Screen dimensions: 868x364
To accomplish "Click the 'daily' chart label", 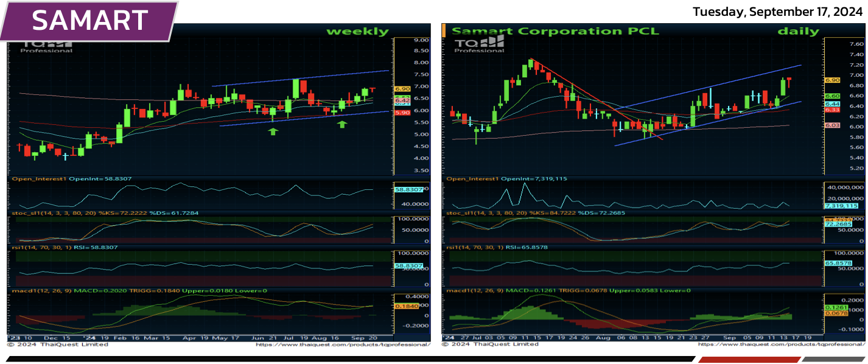I will pos(798,31).
